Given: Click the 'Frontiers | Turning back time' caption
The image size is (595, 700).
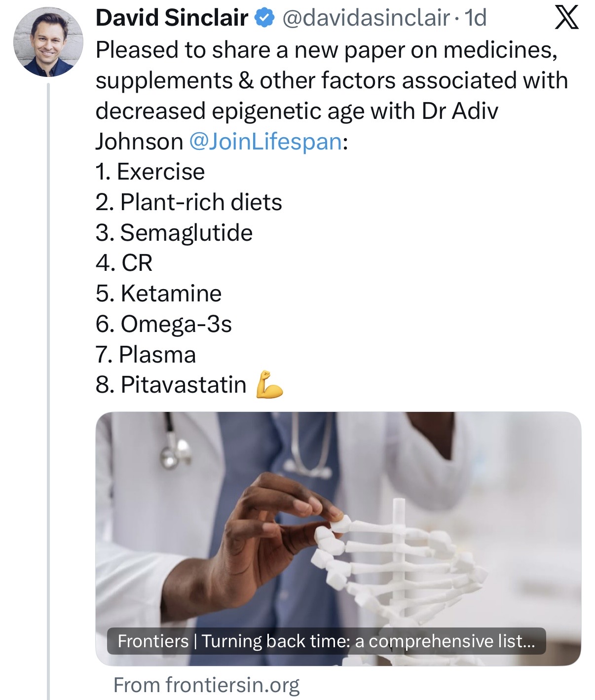Looking at the screenshot, I should [x=326, y=641].
